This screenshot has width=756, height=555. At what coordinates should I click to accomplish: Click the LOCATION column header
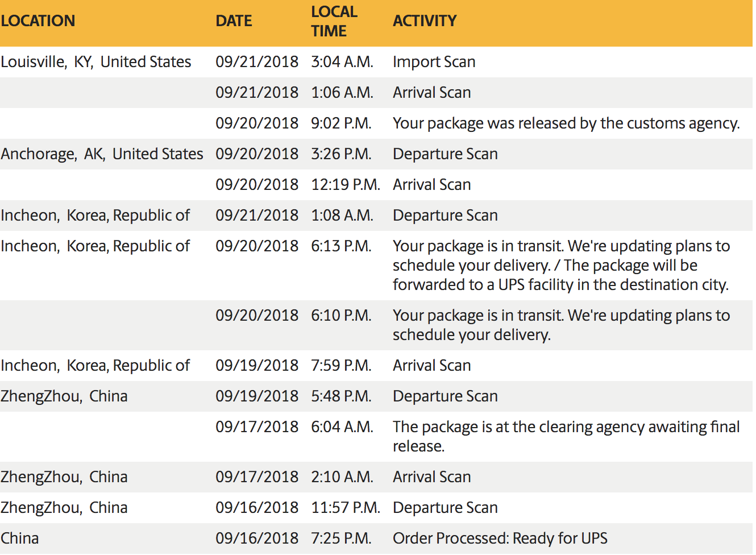[38, 21]
